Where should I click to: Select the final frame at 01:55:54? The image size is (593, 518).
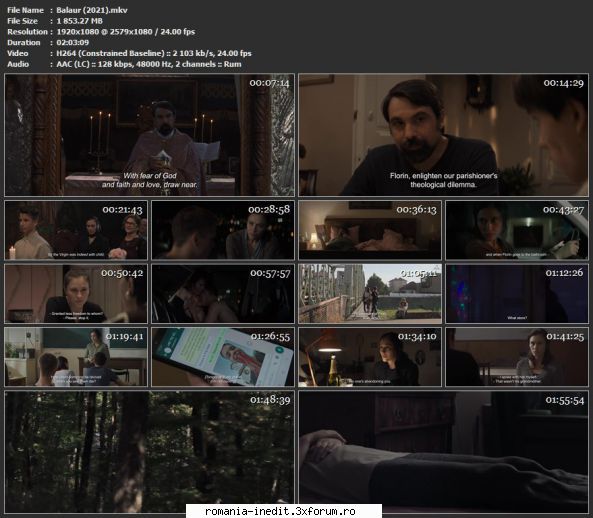coord(443,452)
